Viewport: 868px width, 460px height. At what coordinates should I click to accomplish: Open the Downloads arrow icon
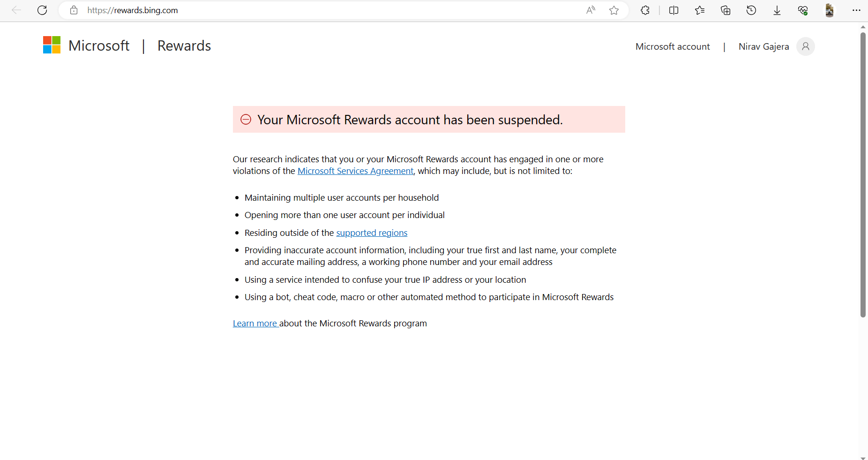tap(777, 10)
